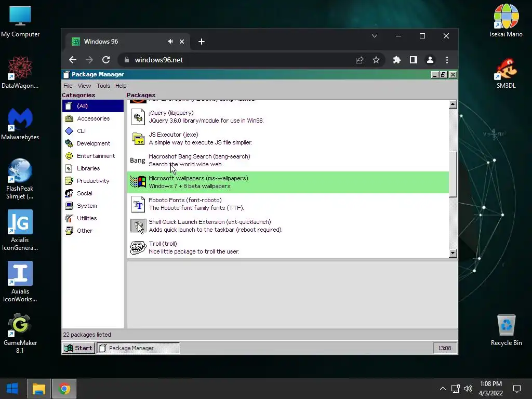Viewport: 532px width, 399px height.
Task: Pick the Productivity category
Action: pos(92,181)
